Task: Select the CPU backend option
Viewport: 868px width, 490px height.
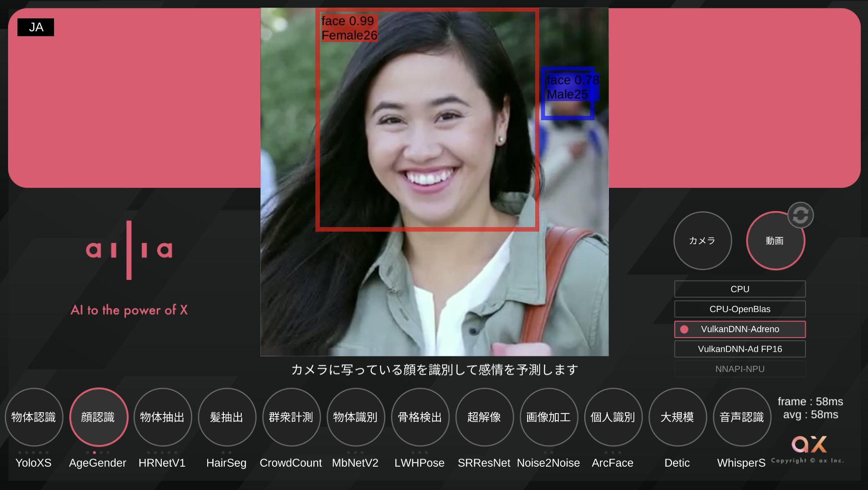Action: click(x=740, y=289)
